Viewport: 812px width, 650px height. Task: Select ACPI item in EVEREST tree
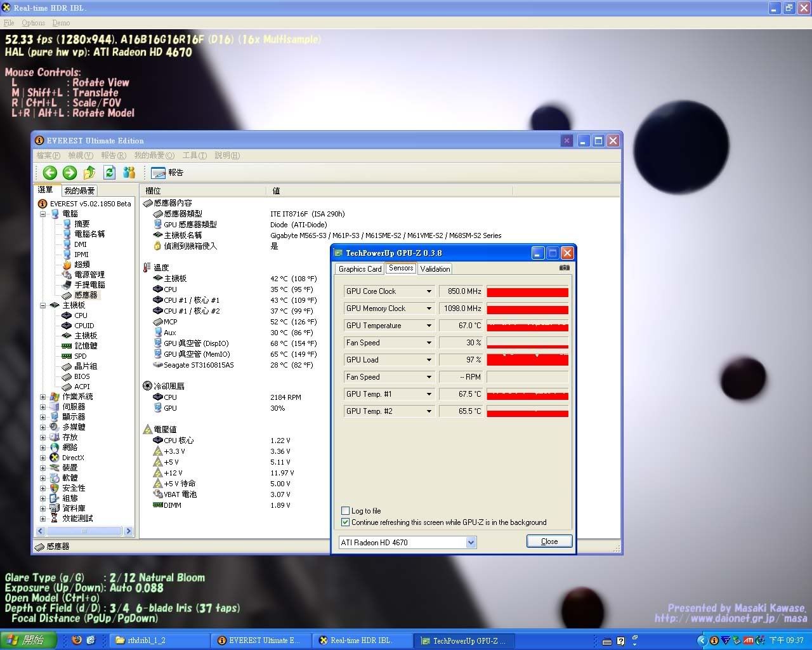pyautogui.click(x=82, y=387)
